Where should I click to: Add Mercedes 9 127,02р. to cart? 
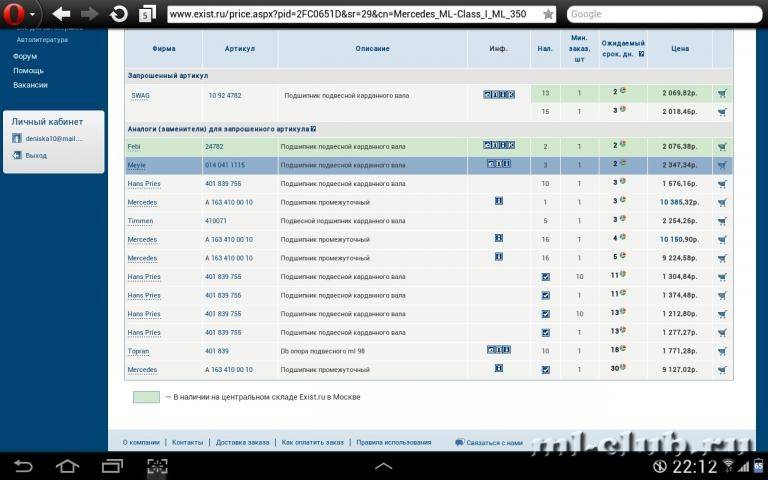(722, 370)
